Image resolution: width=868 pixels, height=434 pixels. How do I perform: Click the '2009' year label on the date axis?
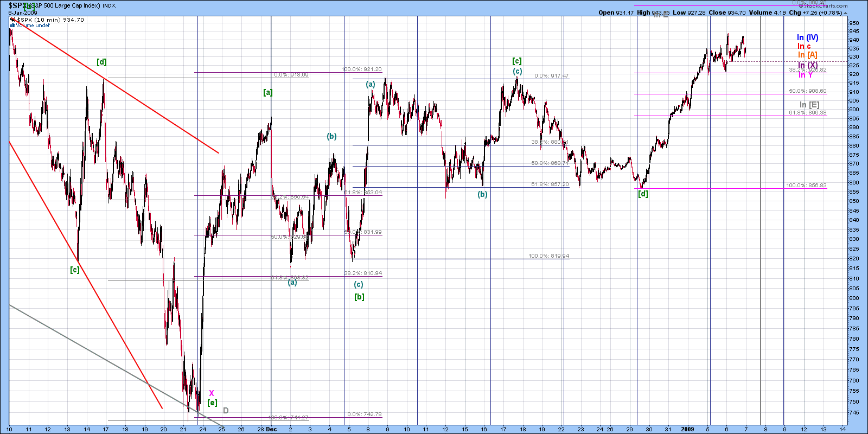pos(687,429)
